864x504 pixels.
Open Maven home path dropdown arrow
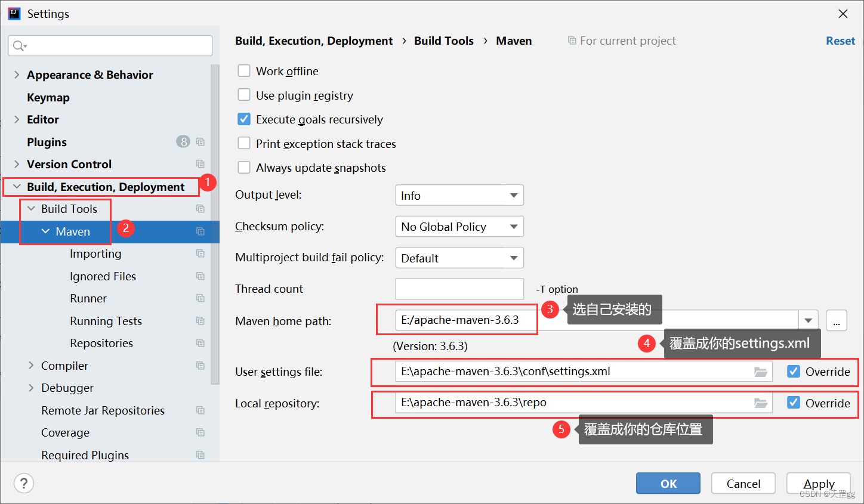coord(808,320)
